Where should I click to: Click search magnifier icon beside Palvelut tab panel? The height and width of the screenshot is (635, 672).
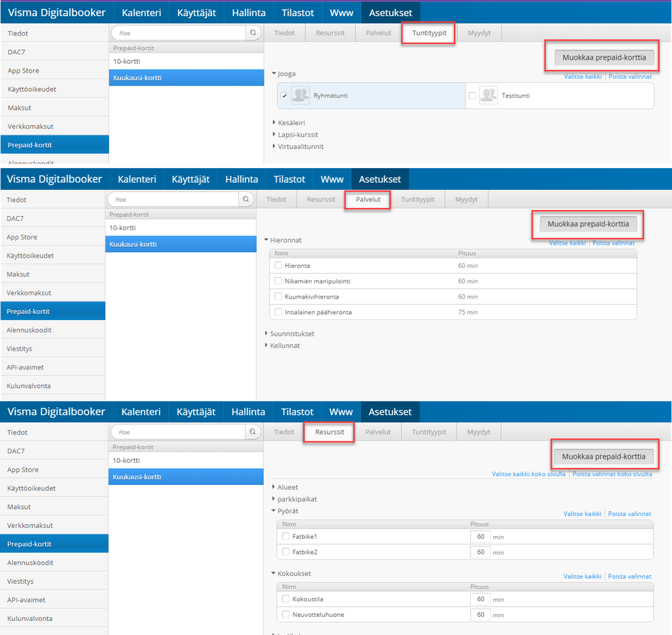[246, 199]
